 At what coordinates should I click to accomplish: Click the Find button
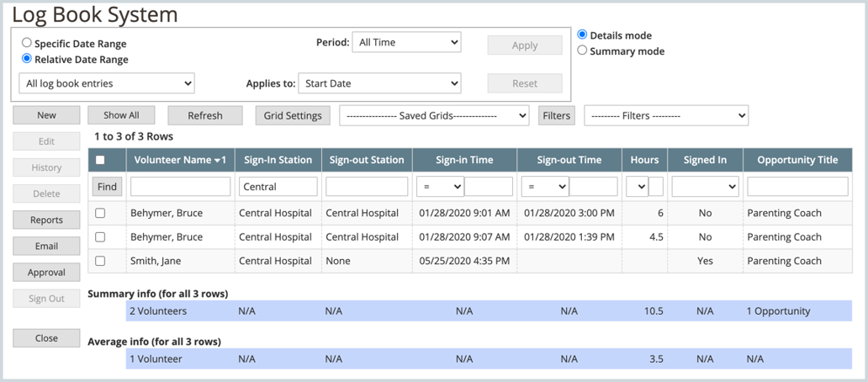[x=108, y=186]
